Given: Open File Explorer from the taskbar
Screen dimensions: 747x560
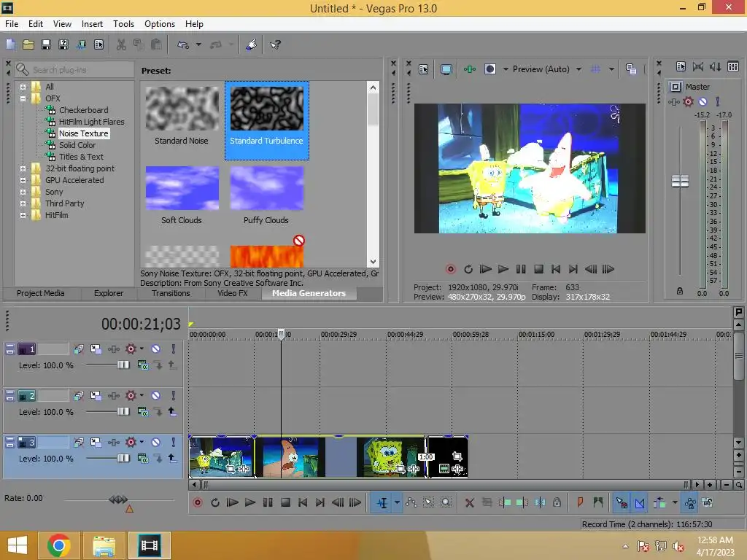Looking at the screenshot, I should tap(104, 545).
